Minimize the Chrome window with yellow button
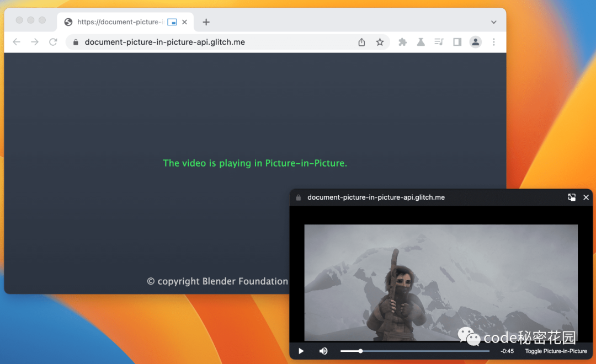The height and width of the screenshot is (364, 596). coord(31,20)
